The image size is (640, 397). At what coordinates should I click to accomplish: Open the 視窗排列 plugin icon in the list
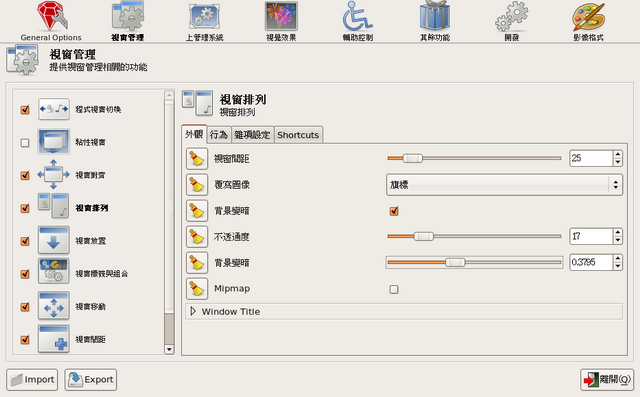(53, 207)
